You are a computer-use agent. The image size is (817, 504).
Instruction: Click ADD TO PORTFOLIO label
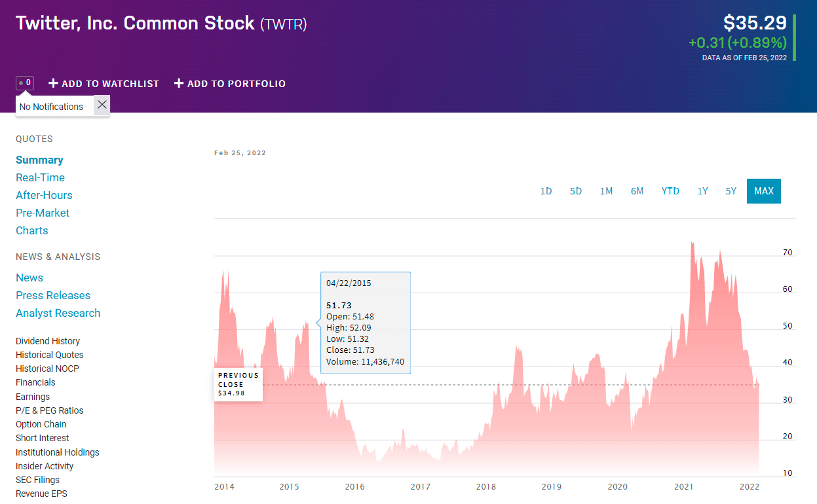237,84
